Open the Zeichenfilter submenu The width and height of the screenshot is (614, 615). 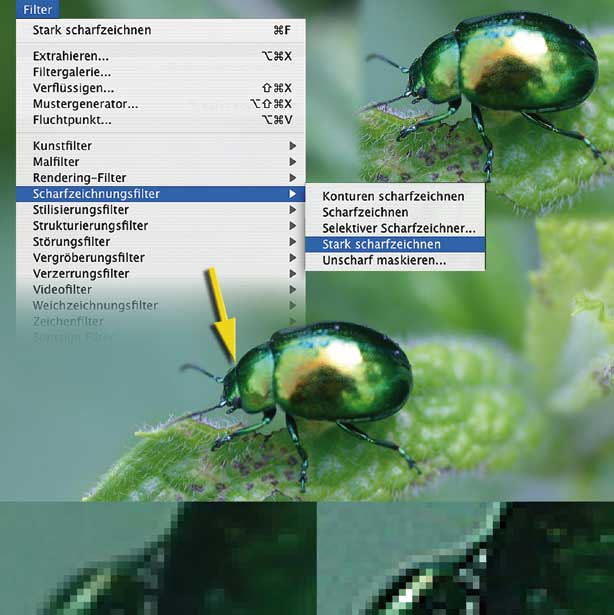pos(160,321)
